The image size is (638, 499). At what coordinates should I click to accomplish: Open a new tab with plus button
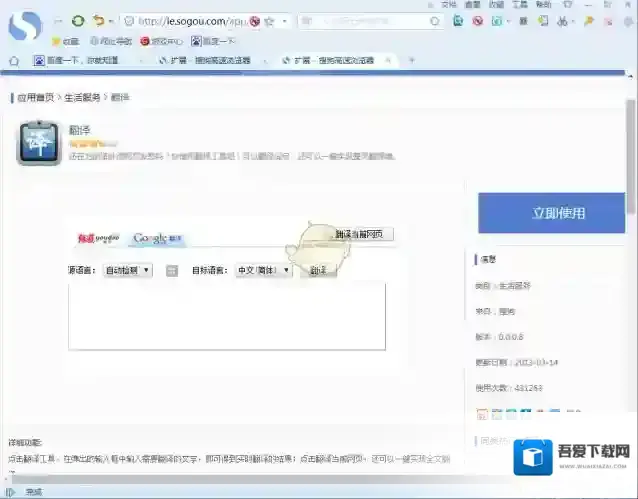412,60
